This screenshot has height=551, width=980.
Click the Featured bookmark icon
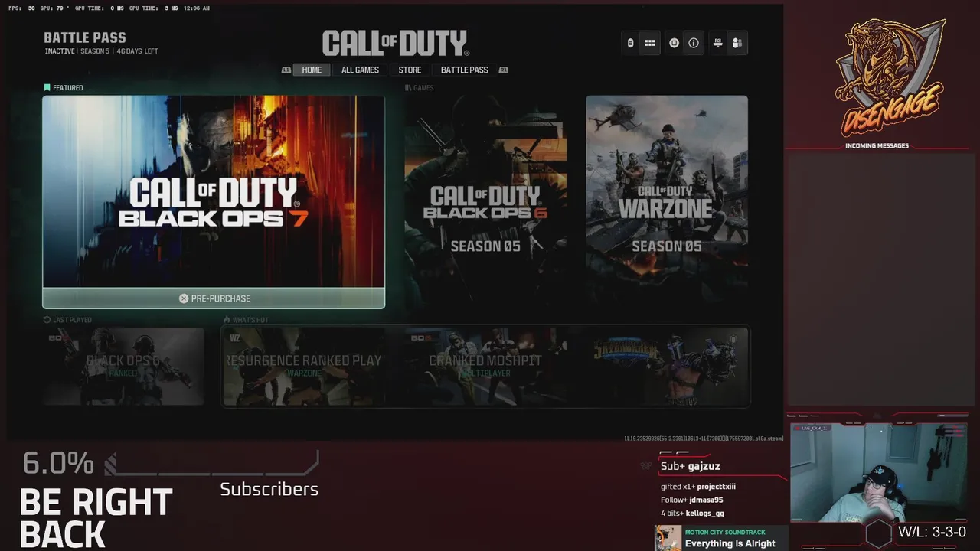47,88
